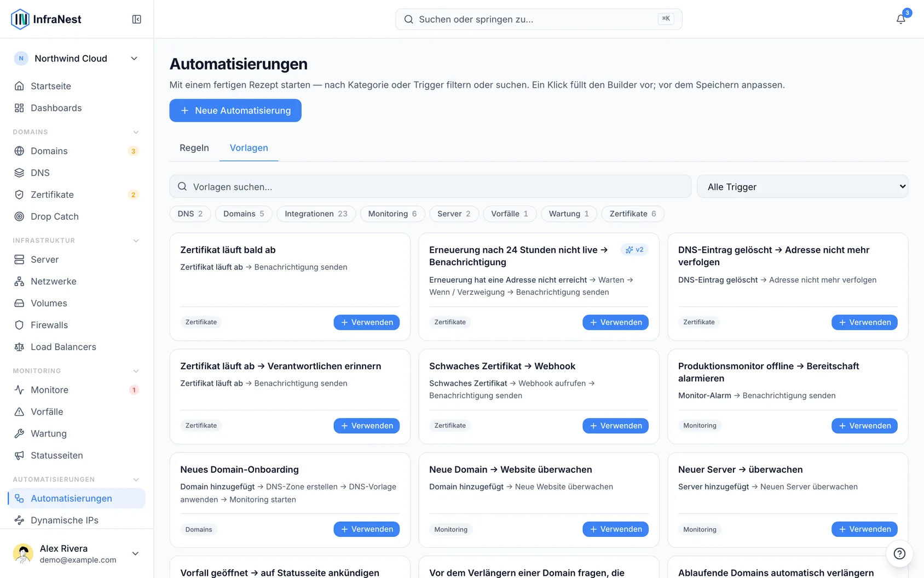Use the 'Neuer Server → überwachen' template
924x578 pixels.
point(864,529)
